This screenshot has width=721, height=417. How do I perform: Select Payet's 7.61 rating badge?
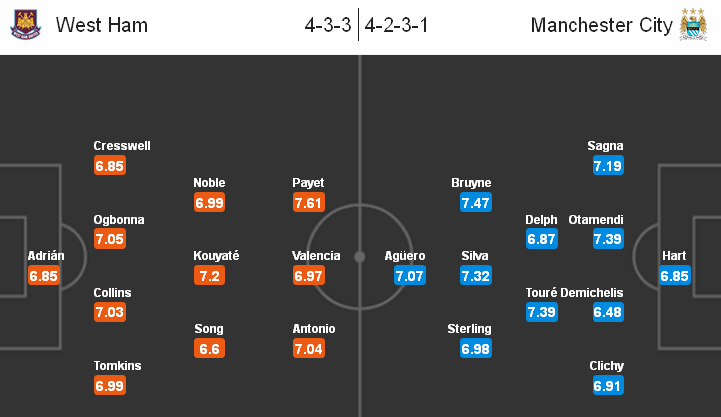tap(309, 202)
